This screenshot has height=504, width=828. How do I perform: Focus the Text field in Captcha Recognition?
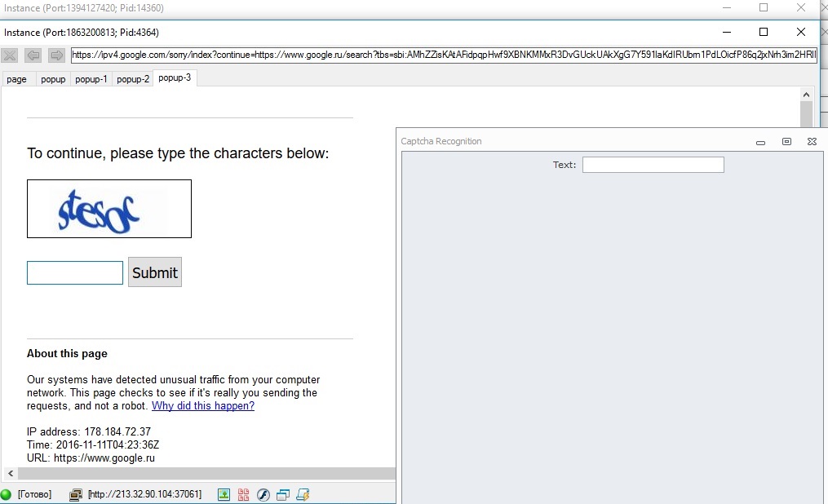pyautogui.click(x=653, y=165)
